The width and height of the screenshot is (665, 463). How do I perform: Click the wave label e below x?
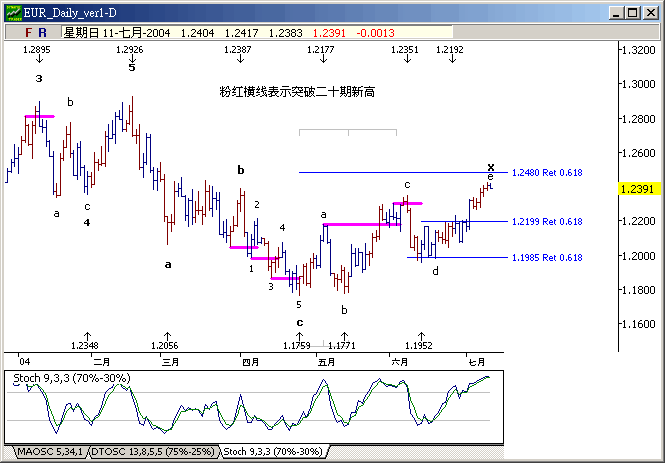(490, 177)
